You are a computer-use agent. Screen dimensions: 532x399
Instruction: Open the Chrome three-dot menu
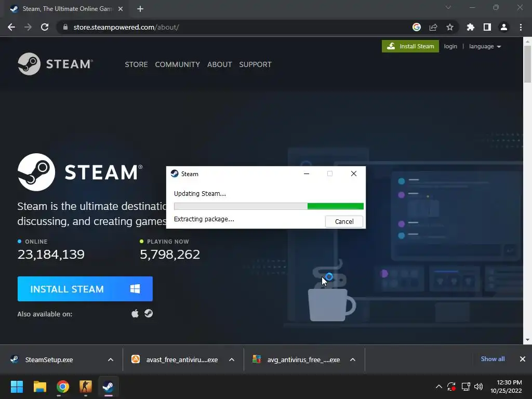pyautogui.click(x=521, y=27)
